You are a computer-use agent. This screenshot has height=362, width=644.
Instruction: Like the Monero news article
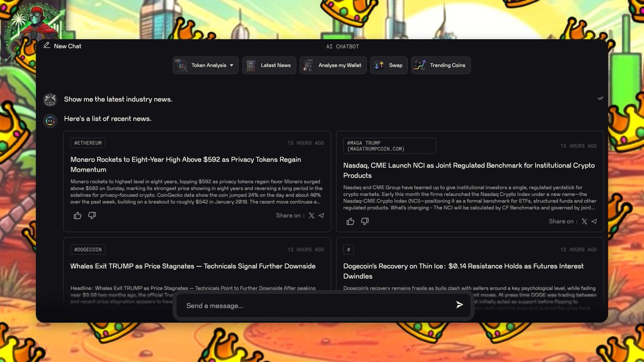[77, 215]
